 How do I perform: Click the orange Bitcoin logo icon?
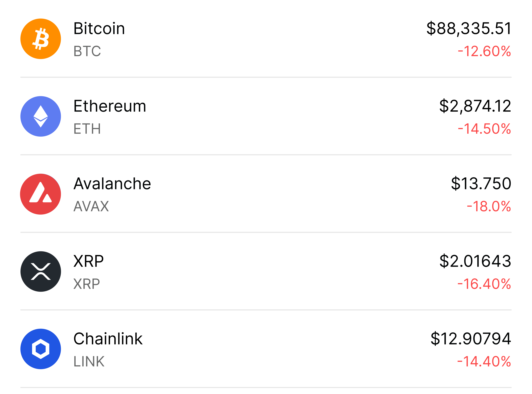[41, 39]
